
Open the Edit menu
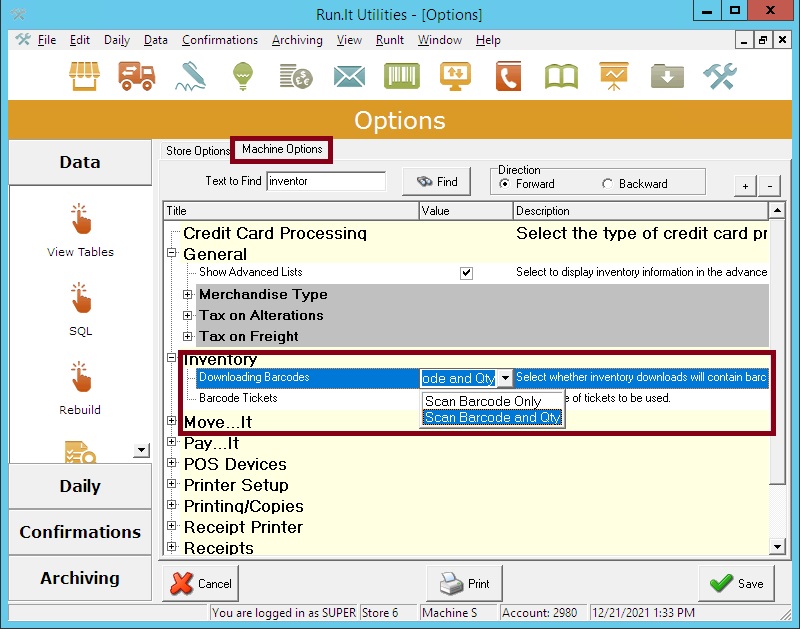pos(80,40)
